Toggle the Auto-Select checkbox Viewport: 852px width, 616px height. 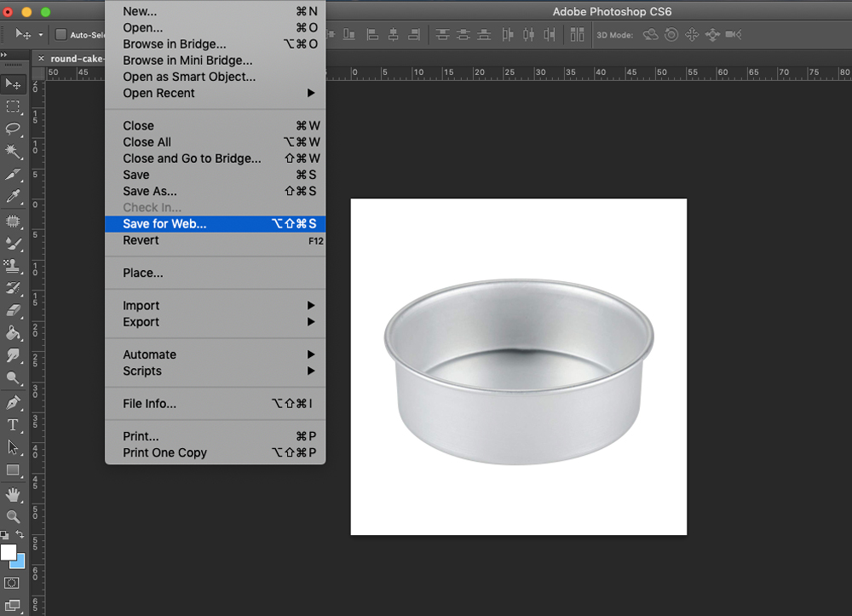(x=61, y=35)
